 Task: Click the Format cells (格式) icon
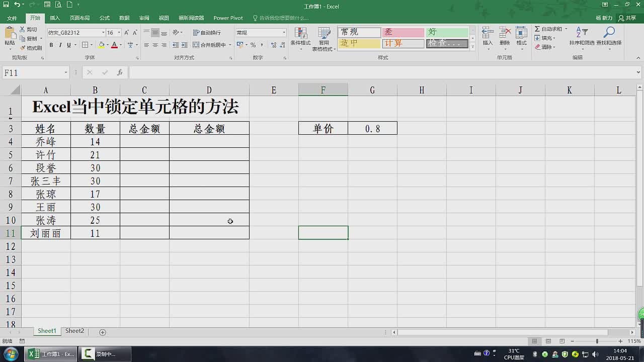coord(521,33)
